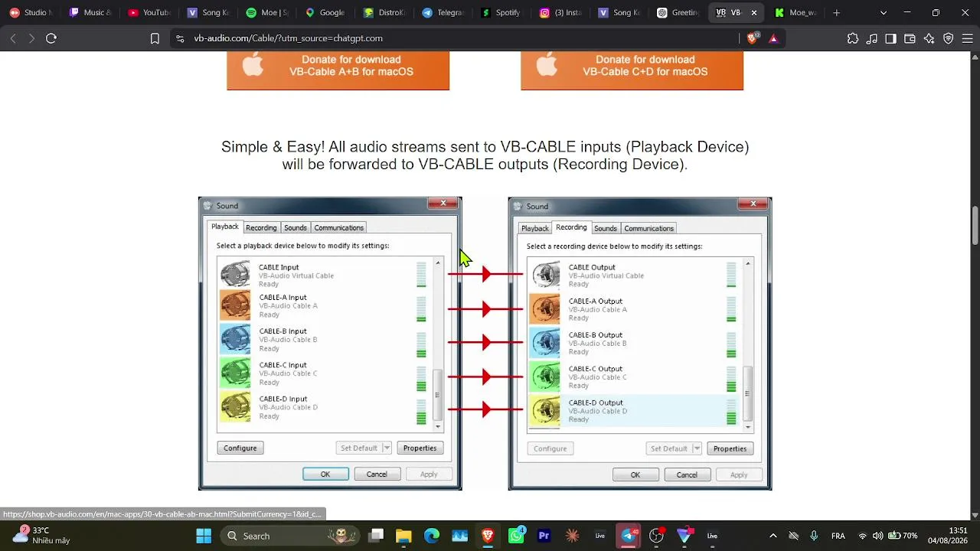
Task: Expand Set Default arrow in Recording dialog image
Action: [x=697, y=448]
